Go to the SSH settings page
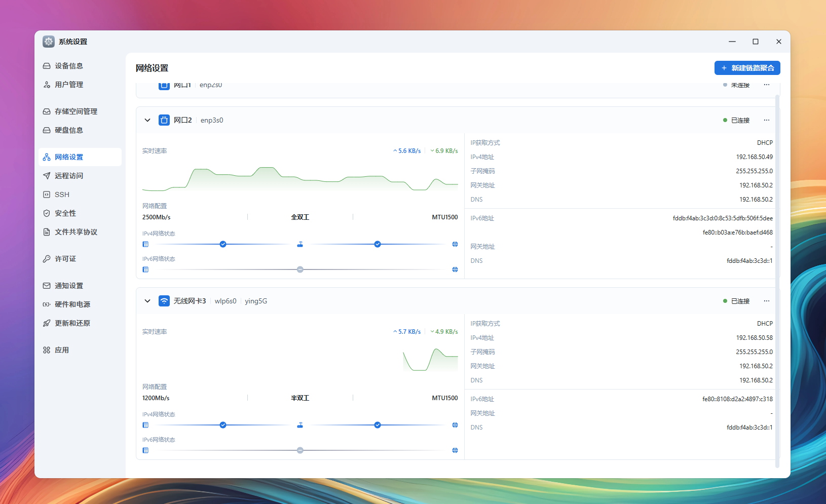The height and width of the screenshot is (504, 826). click(62, 195)
